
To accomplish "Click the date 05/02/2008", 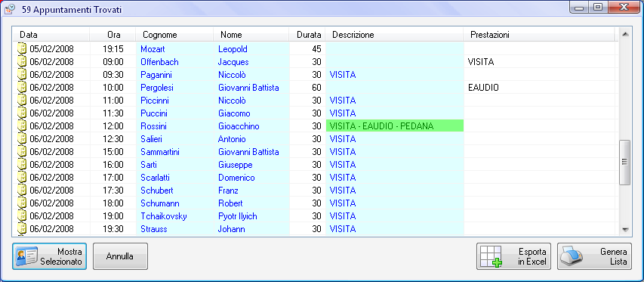I will click(x=52, y=49).
